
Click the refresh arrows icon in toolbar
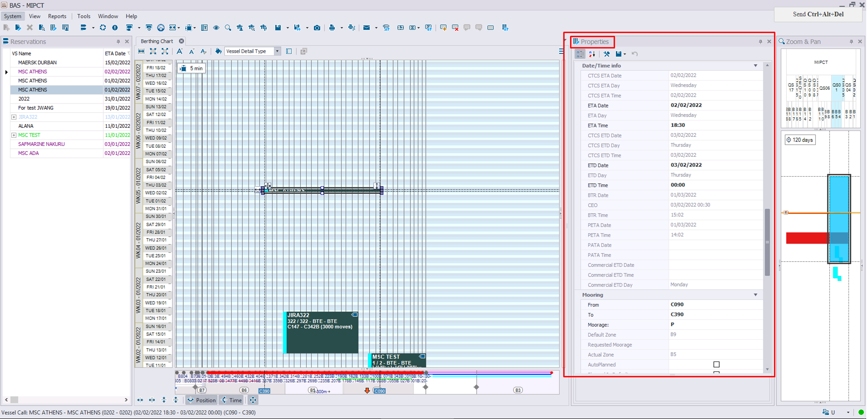[103, 28]
